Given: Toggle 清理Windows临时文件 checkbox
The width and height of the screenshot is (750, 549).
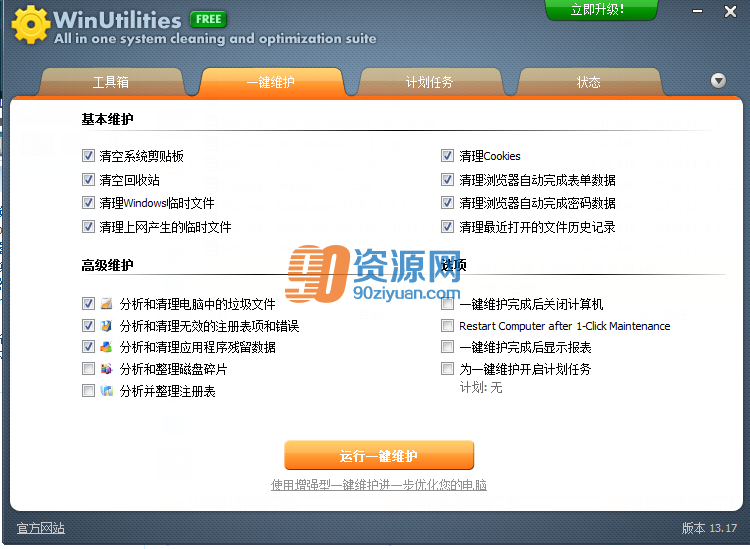Looking at the screenshot, I should [88, 202].
